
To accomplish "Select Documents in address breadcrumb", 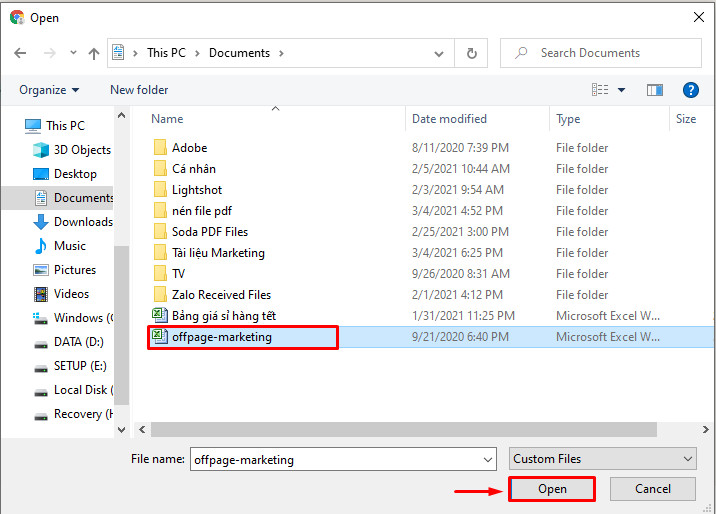I will [239, 53].
